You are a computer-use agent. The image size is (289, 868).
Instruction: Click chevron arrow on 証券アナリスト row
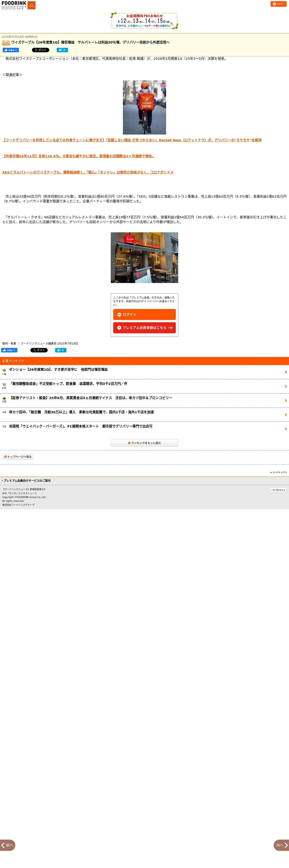point(286,401)
